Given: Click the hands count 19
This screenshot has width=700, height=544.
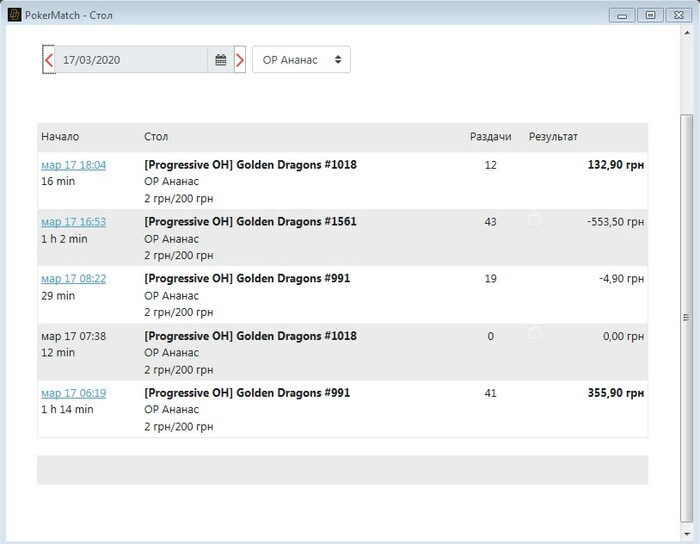Looking at the screenshot, I should point(491,279).
